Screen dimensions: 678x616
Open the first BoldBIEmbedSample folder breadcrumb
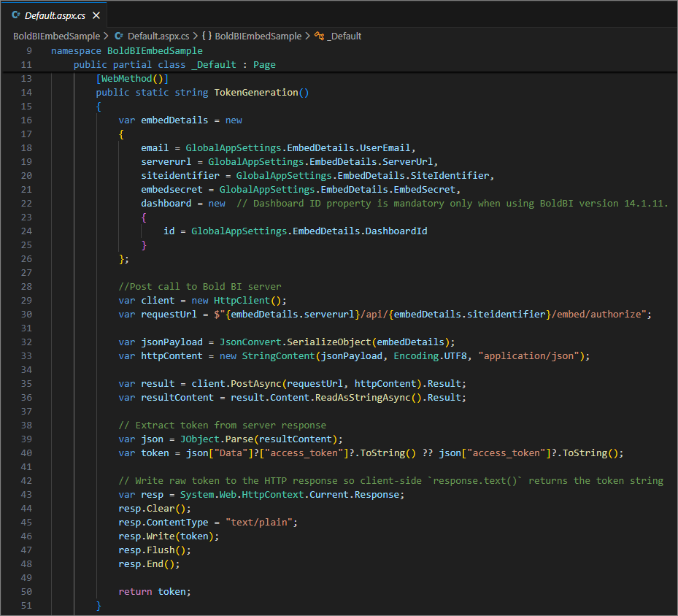pyautogui.click(x=56, y=36)
